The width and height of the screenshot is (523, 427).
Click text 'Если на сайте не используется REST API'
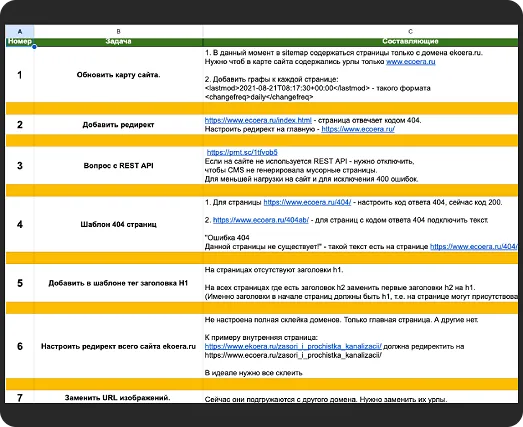276,161
